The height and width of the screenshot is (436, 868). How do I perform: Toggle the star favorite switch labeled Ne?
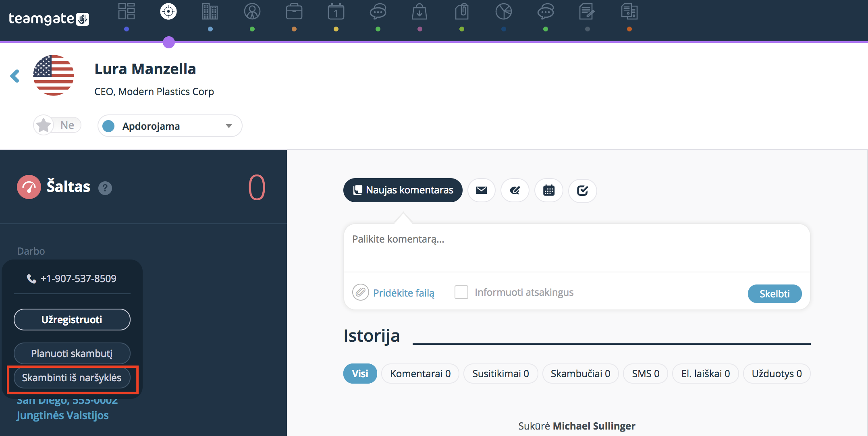click(x=57, y=125)
